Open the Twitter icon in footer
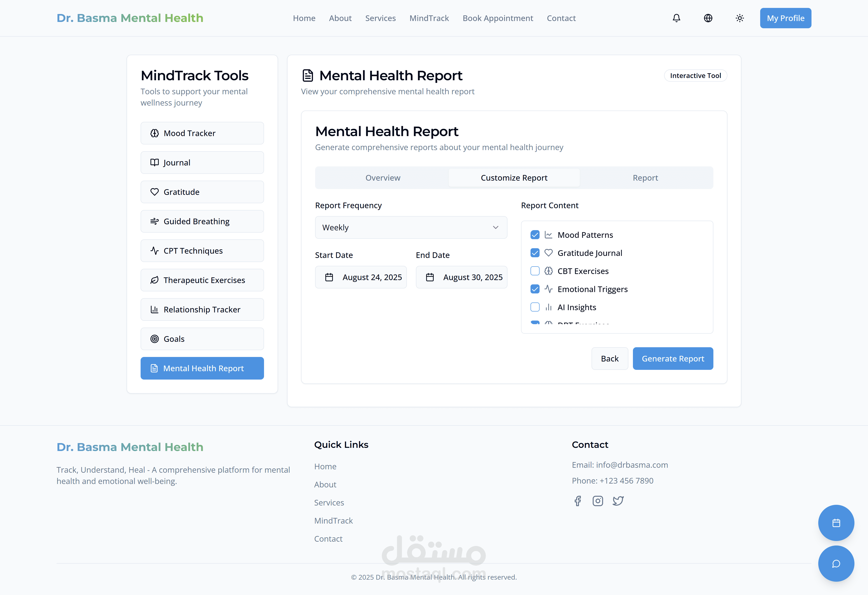Viewport: 868px width, 595px height. pyautogui.click(x=618, y=501)
